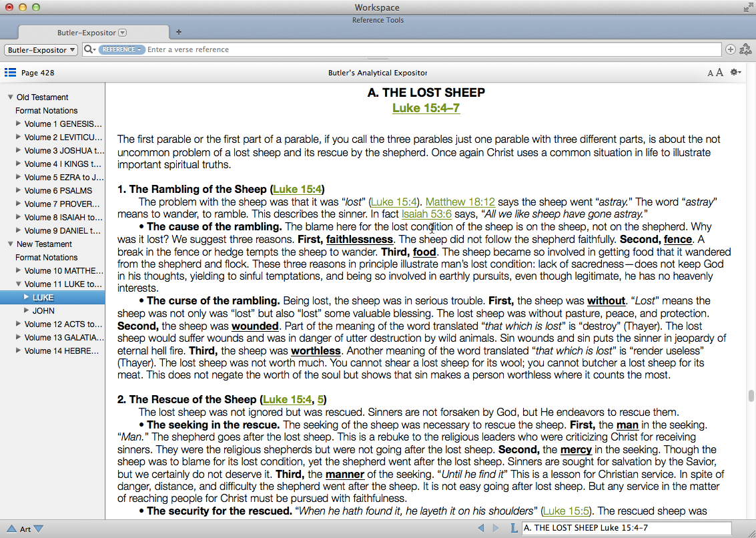Select Volume 5 EZRA tree row

pos(53,177)
